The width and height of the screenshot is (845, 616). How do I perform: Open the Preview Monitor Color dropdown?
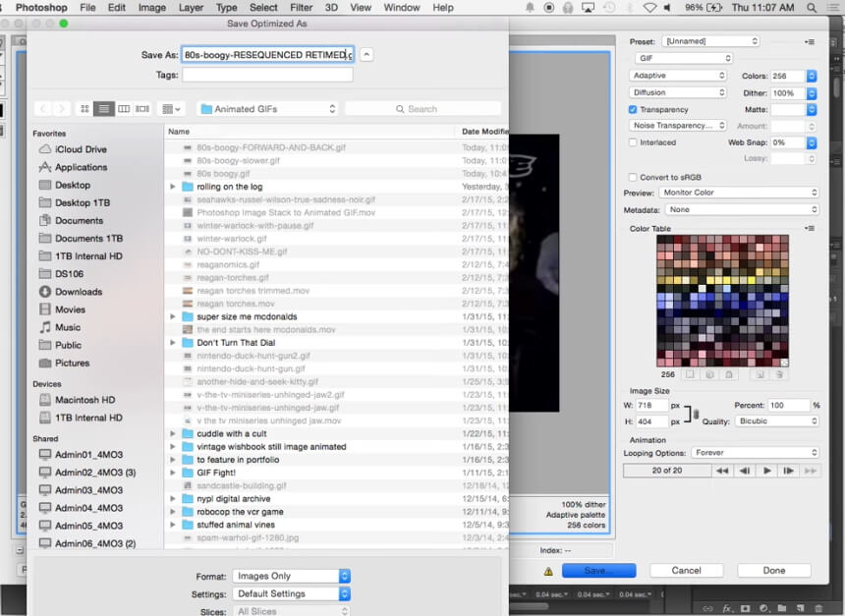point(739,193)
